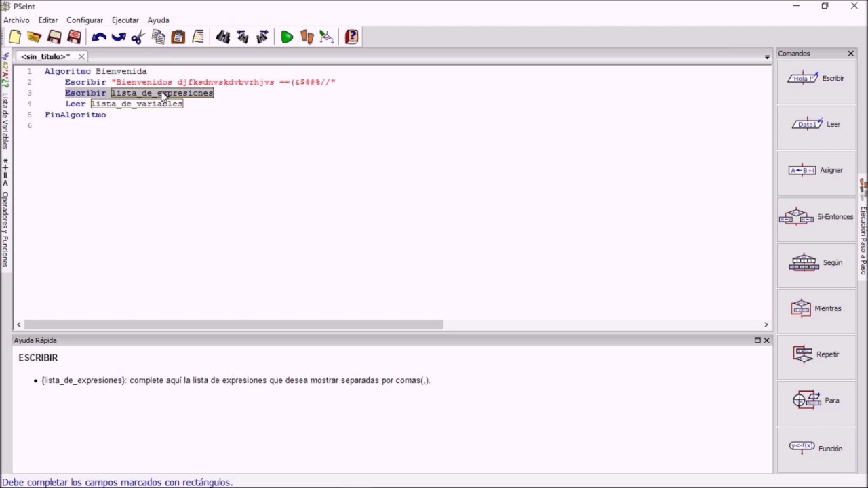Click the editor scrollbar's right arrow
Viewport: 868px width, 488px height.
coord(766,325)
